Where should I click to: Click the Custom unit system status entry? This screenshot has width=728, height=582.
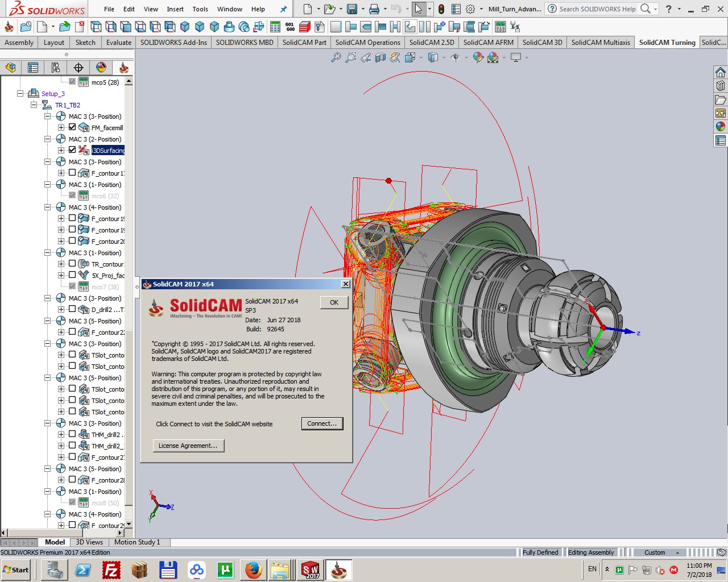[x=655, y=552]
